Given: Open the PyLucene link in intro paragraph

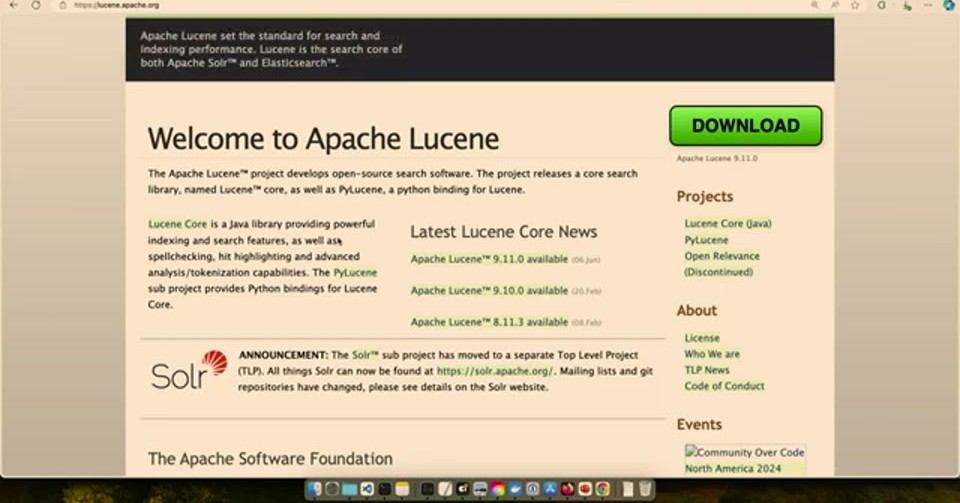Looking at the screenshot, I should coord(355,272).
